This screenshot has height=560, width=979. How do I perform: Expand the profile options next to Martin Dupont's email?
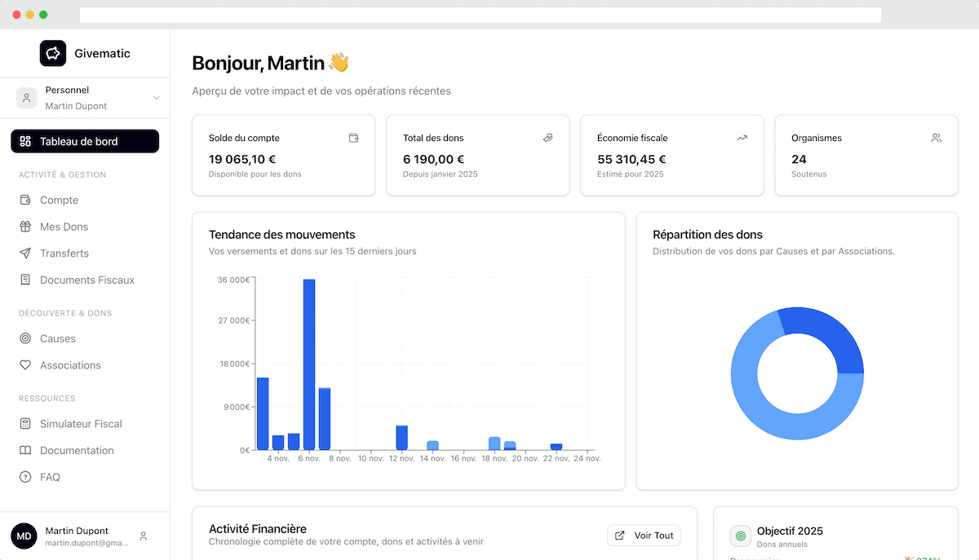[x=143, y=536]
